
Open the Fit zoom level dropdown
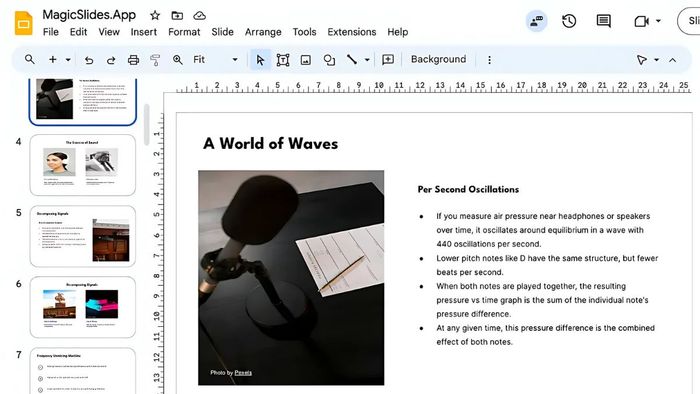215,59
